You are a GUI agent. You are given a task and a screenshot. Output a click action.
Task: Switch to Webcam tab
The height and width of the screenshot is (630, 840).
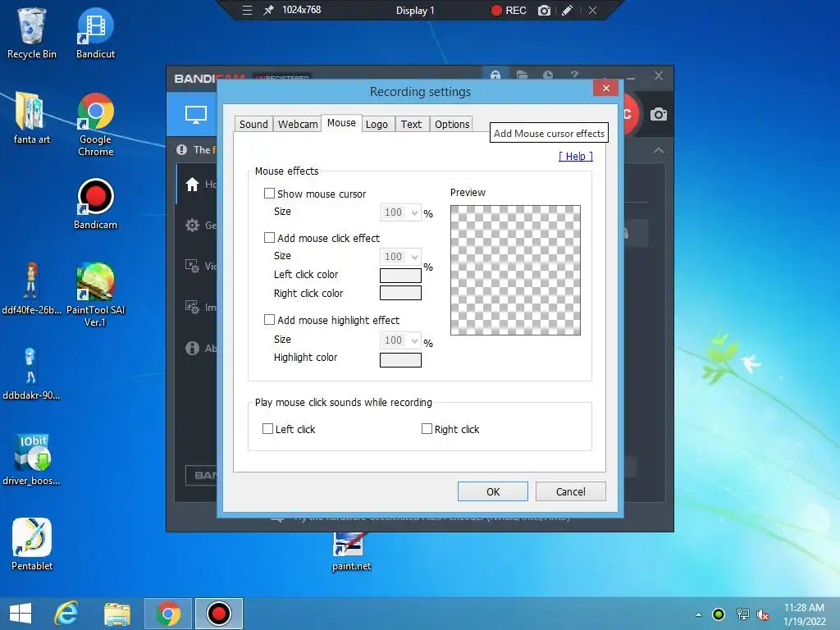pyautogui.click(x=298, y=125)
